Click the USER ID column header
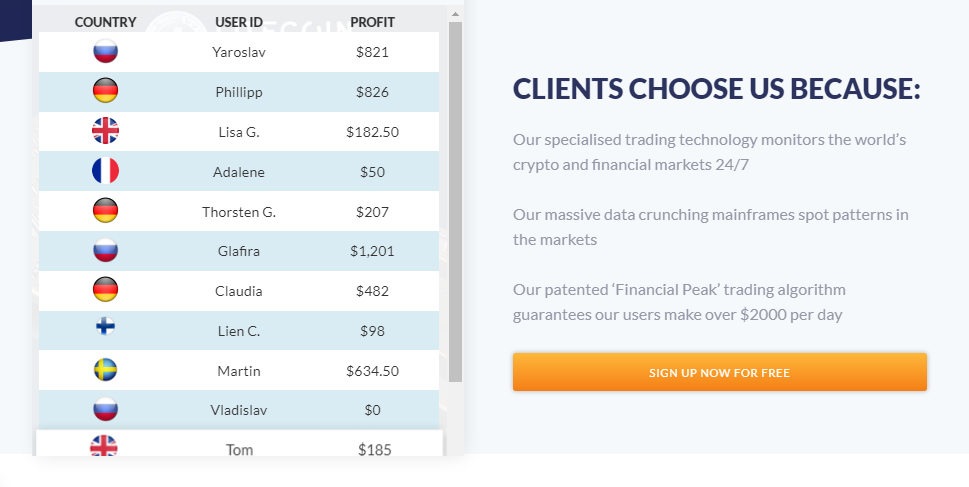This screenshot has width=969, height=487. (239, 22)
